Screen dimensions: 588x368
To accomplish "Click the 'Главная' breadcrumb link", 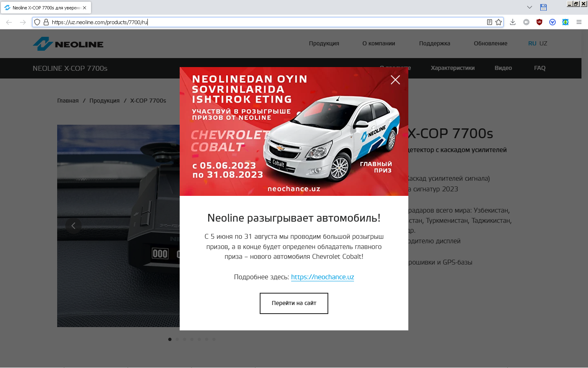I will click(x=68, y=101).
